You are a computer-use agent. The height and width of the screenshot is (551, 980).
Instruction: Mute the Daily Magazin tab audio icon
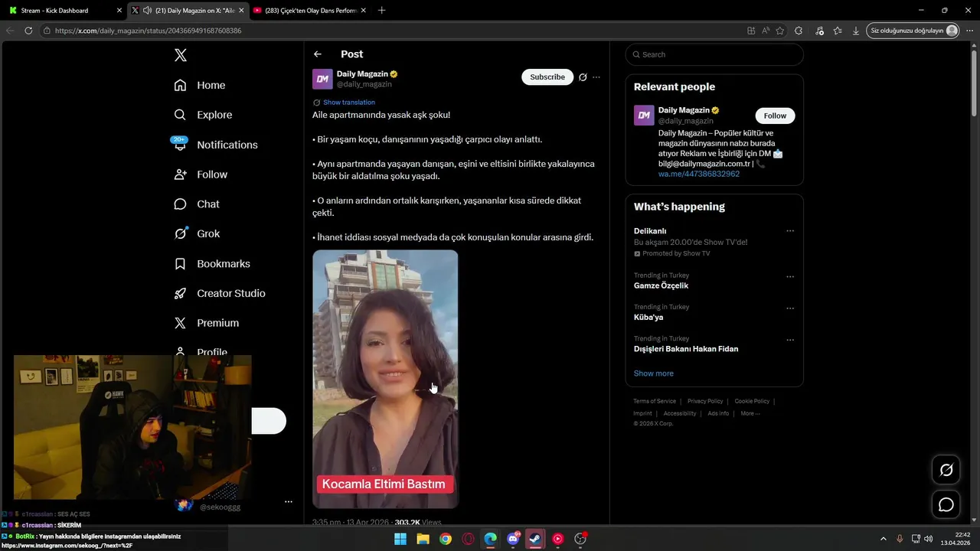pyautogui.click(x=147, y=11)
